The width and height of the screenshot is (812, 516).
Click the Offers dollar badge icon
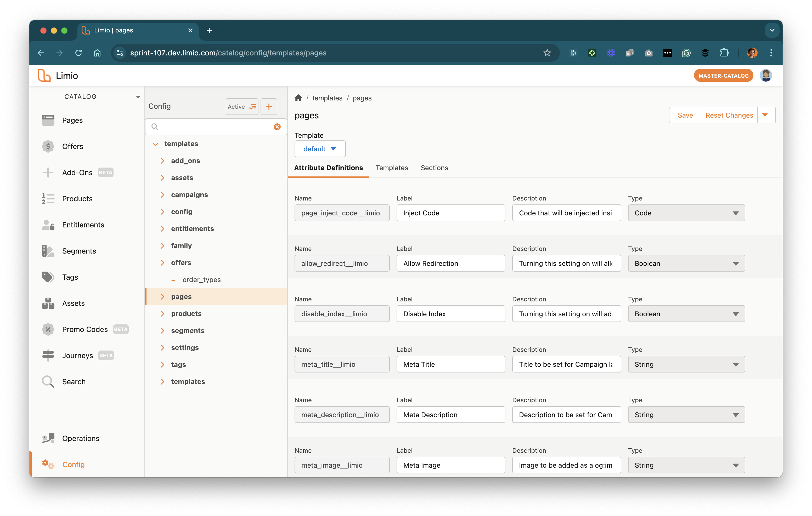[48, 146]
